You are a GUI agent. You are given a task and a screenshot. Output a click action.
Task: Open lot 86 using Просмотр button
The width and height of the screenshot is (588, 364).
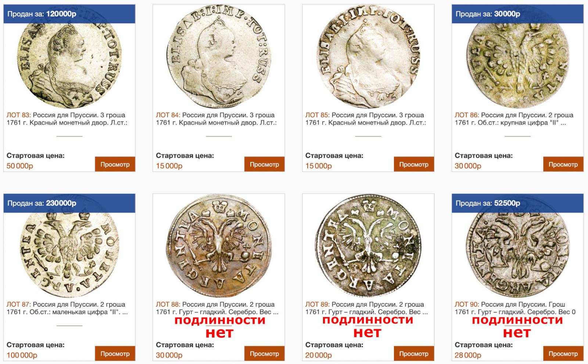(x=563, y=164)
